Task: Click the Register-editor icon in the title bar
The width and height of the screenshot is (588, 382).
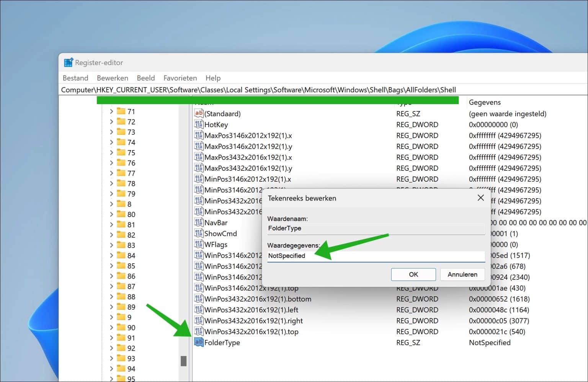Action: 68,62
